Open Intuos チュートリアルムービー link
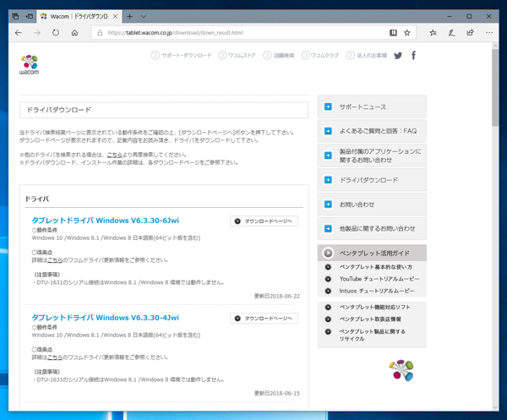This screenshot has height=420, width=507. tap(377, 291)
